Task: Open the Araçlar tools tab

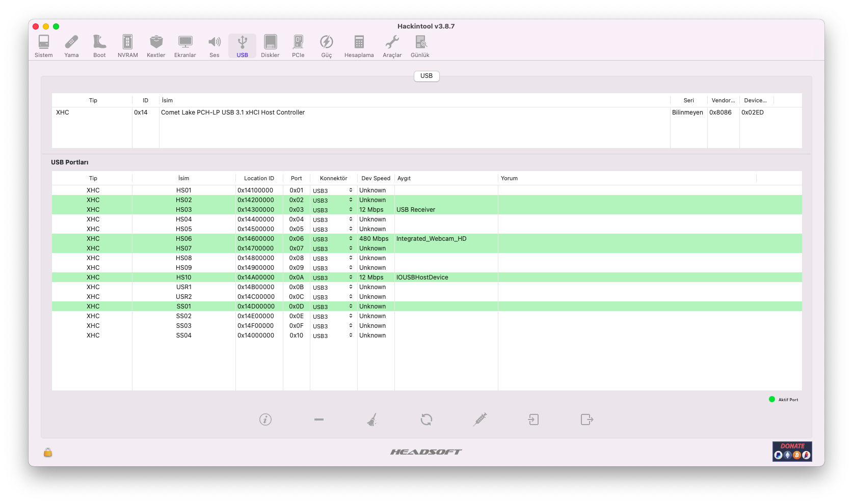Action: pos(392,46)
